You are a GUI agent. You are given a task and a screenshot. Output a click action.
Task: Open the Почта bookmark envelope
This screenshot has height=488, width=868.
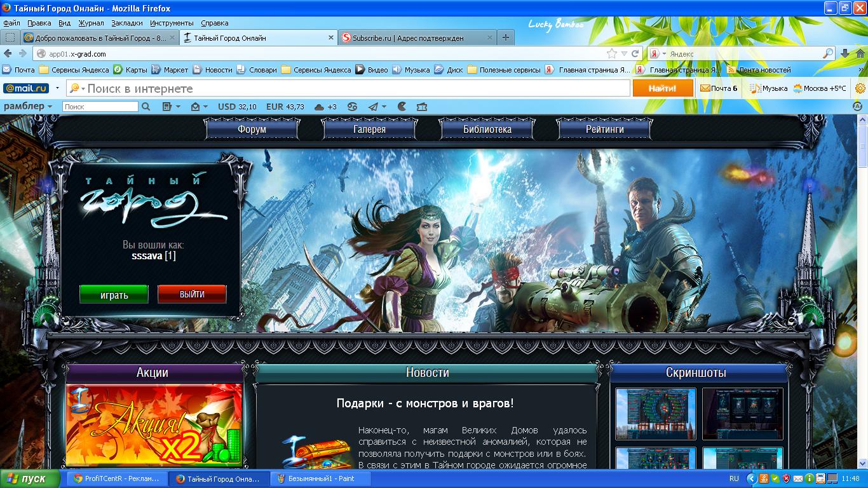click(x=18, y=70)
